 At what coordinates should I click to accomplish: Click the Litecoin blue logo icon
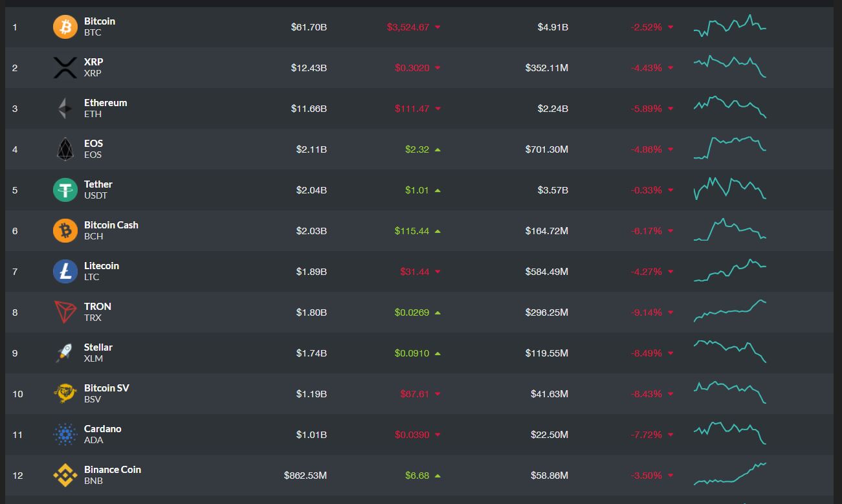65,272
